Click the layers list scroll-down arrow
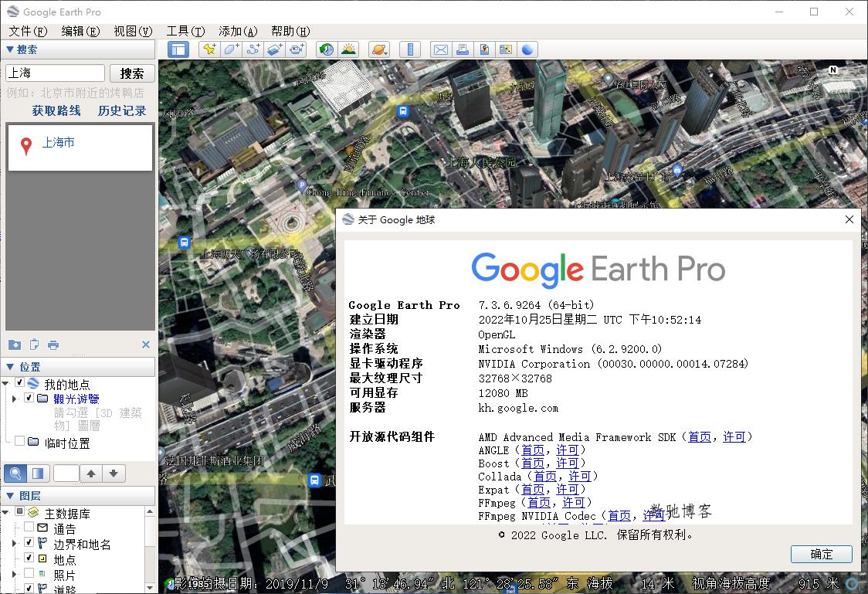The image size is (868, 594). [x=150, y=587]
